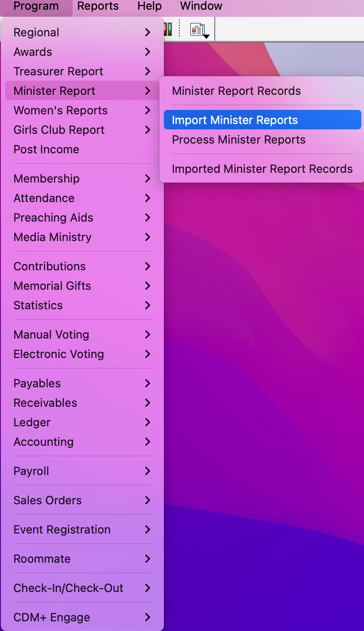Open Minister Report Records
The image size is (364, 631).
coord(236,91)
